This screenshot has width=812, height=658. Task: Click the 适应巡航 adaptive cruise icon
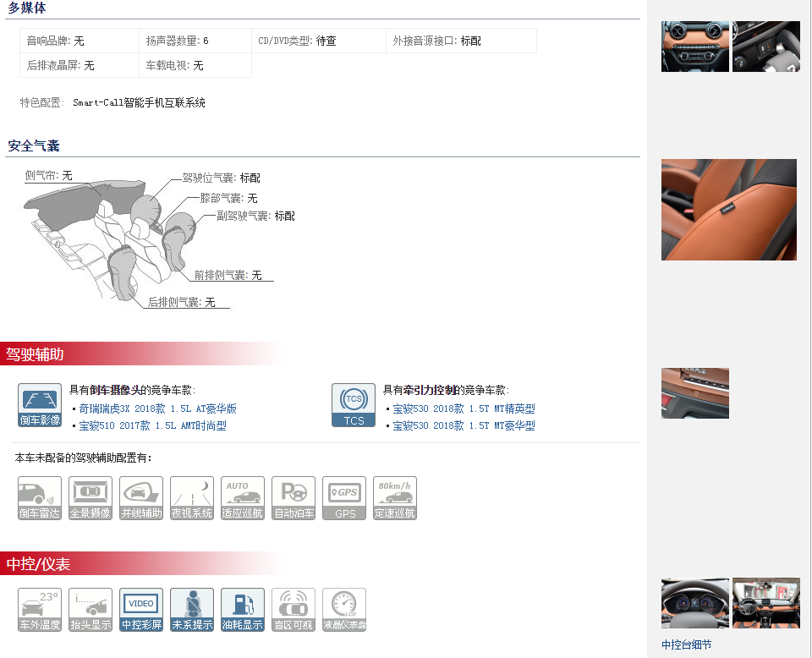(243, 498)
